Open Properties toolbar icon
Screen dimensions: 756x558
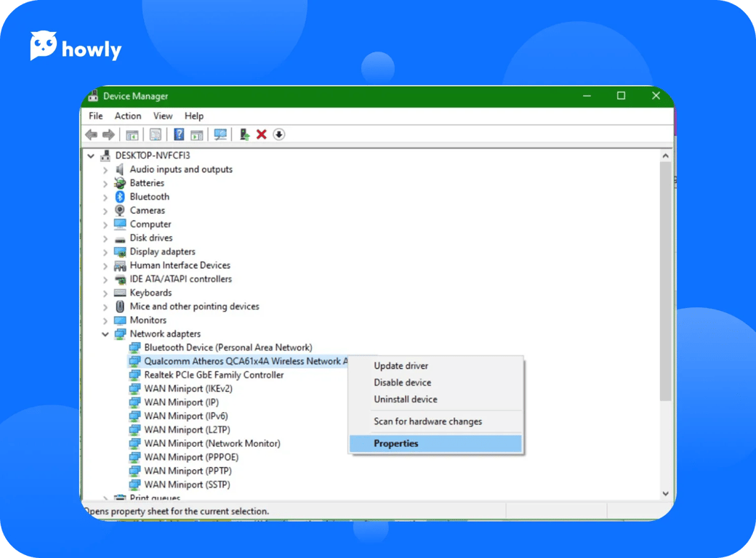click(155, 134)
